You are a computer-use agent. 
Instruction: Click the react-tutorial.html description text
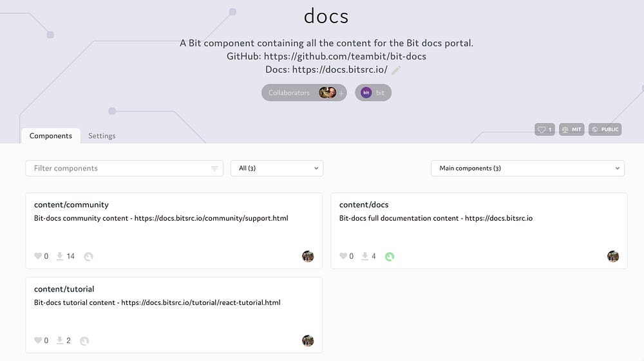(x=157, y=302)
